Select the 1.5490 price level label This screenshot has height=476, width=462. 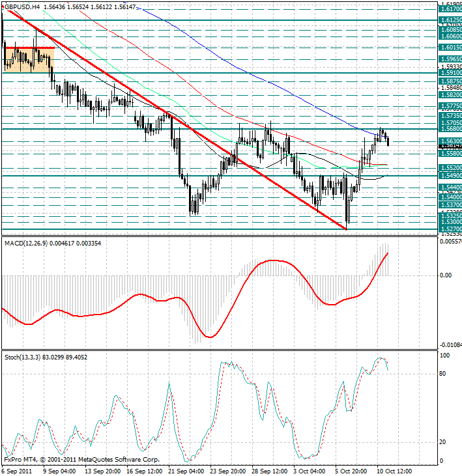click(450, 175)
